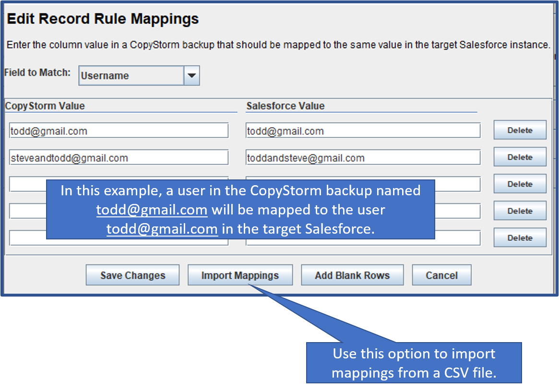Screen dimensions: 559x392
Task: Delete the steveandtodd@gmail.com mapping row
Action: point(520,157)
